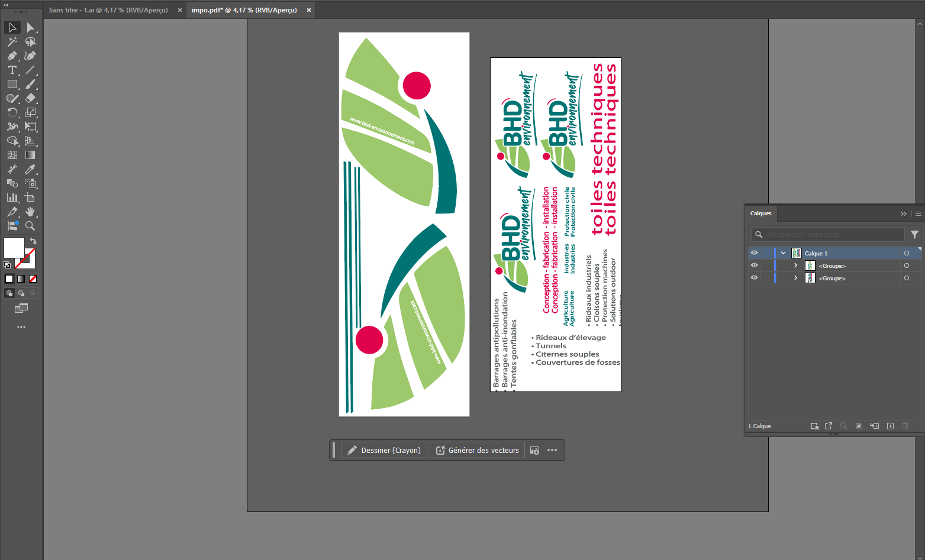Enable Draw Behind mode
This screenshot has width=925, height=560.
[x=21, y=293]
